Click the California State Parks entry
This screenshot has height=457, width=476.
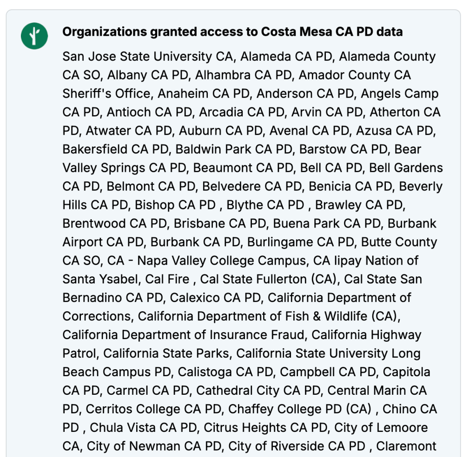166,354
